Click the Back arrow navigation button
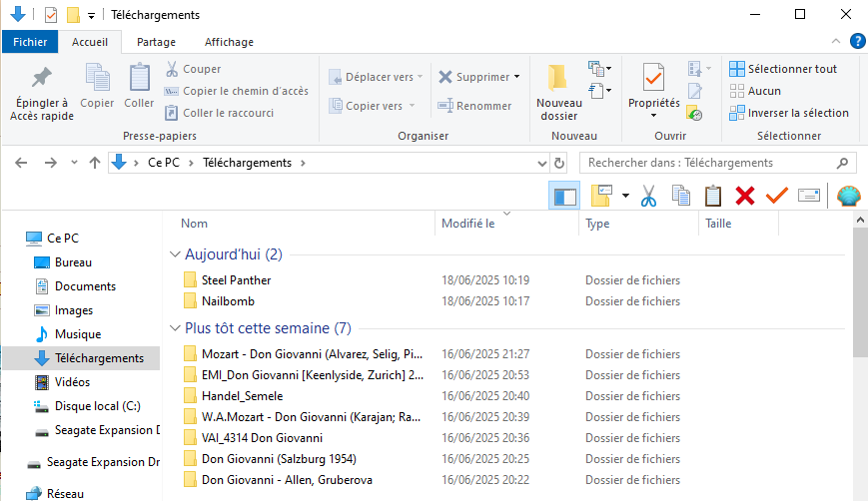 pos(21,163)
